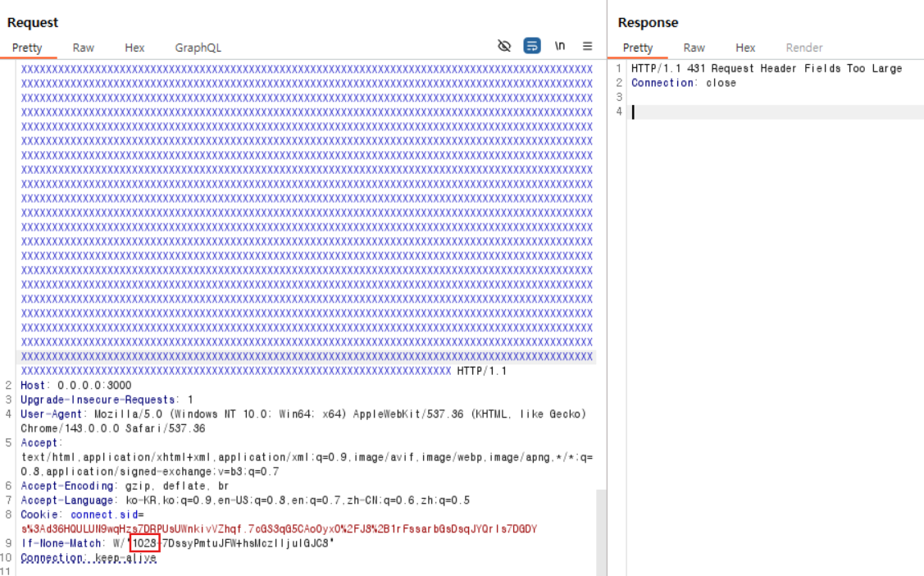The height and width of the screenshot is (576, 924).
Task: Open the request editor options menu
Action: [587, 46]
